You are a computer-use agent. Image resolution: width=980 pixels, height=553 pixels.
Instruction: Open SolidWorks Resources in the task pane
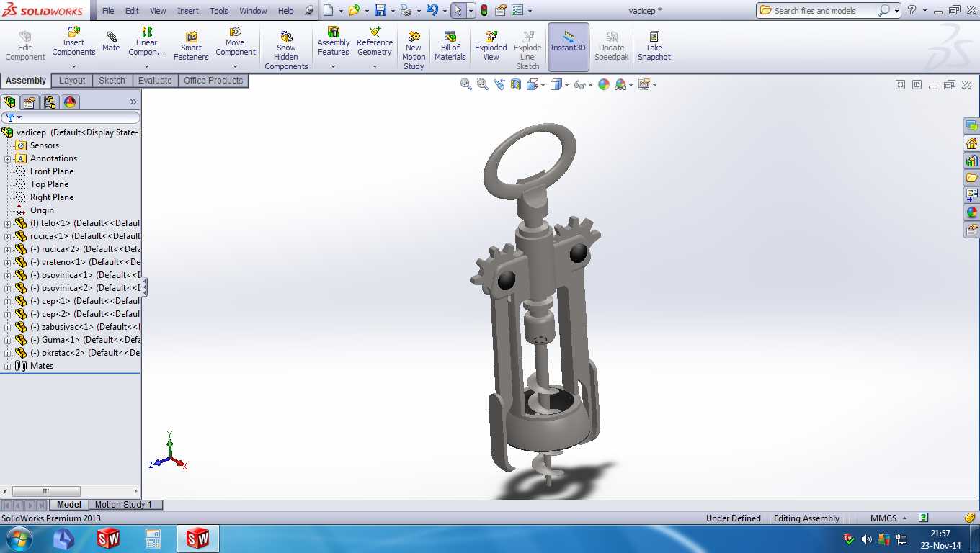[972, 143]
